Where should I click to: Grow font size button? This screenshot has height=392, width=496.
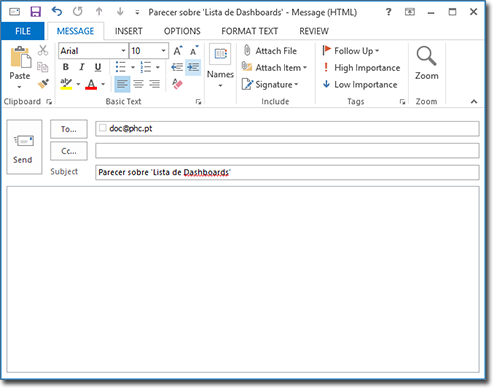[x=178, y=51]
